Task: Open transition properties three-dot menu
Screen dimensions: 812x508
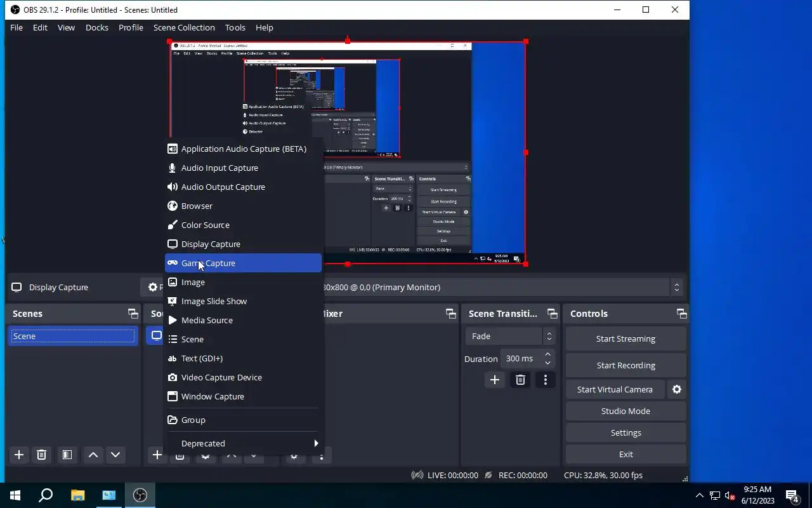Action: 546,380
